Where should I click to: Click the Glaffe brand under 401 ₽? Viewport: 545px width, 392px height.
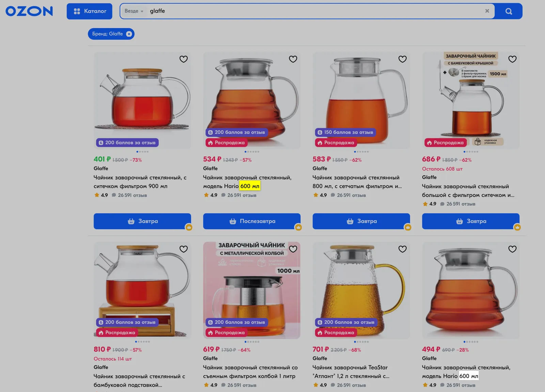(x=101, y=168)
